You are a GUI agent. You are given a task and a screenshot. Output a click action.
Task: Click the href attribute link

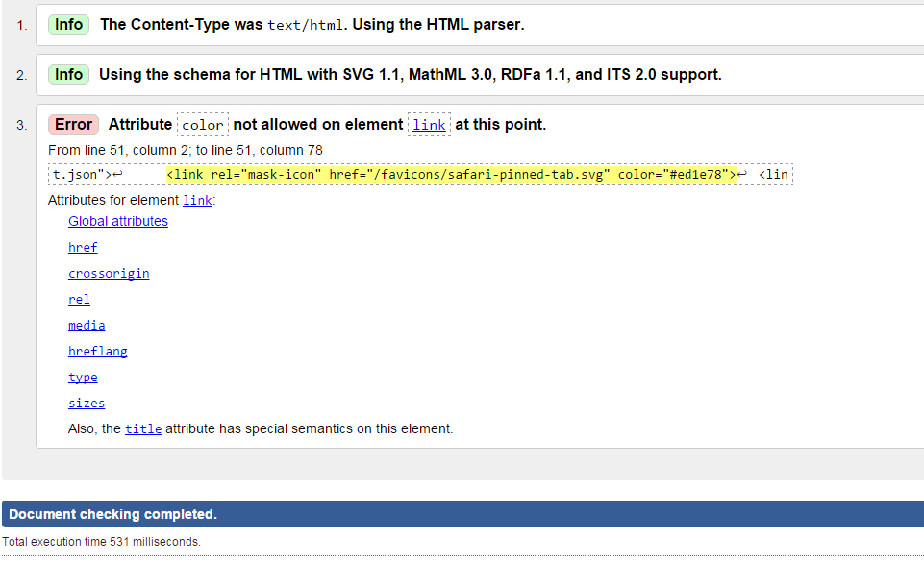point(83,247)
